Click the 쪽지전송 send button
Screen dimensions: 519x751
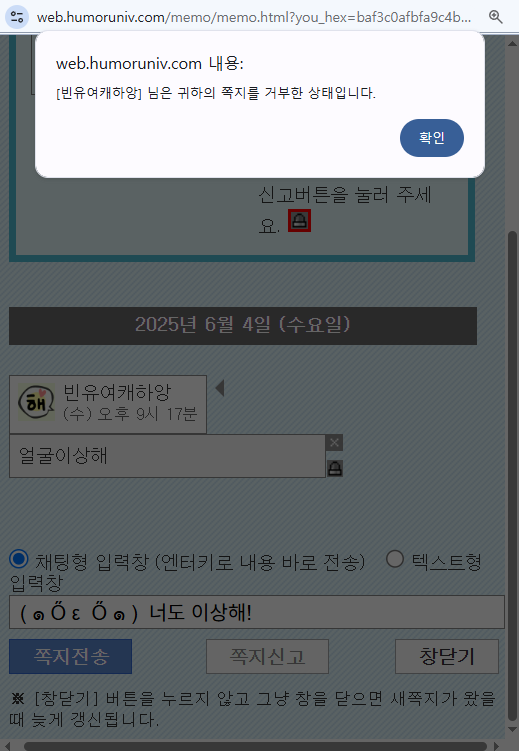[x=70, y=656]
